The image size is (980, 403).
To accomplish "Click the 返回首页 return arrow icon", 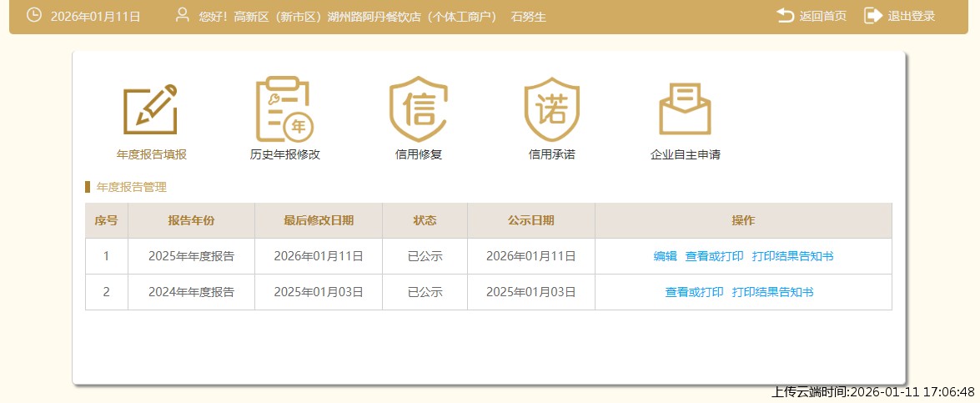I will click(x=785, y=16).
